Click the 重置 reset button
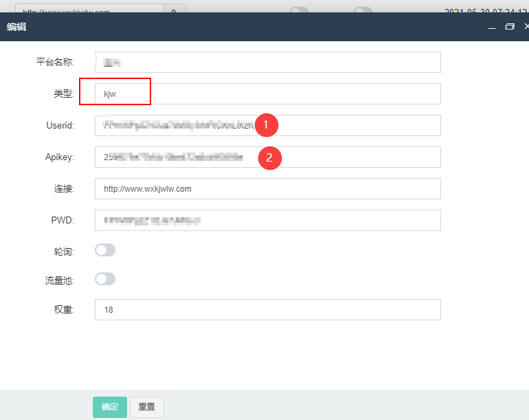Screen dimensions: 529x420 (x=147, y=407)
